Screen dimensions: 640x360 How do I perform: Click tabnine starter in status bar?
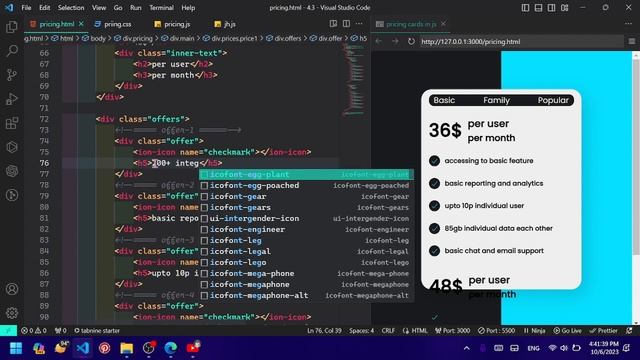pos(97,331)
